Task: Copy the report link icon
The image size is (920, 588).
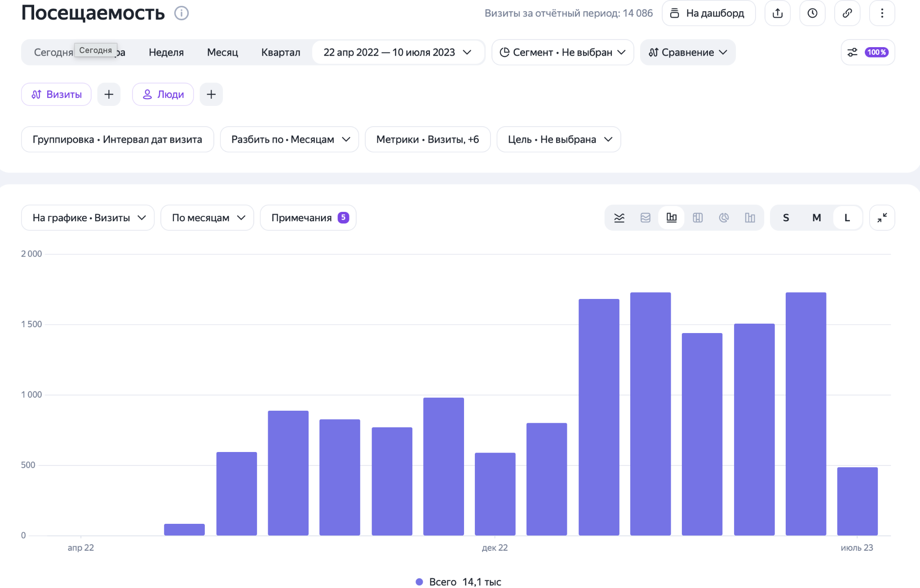Action: (847, 13)
